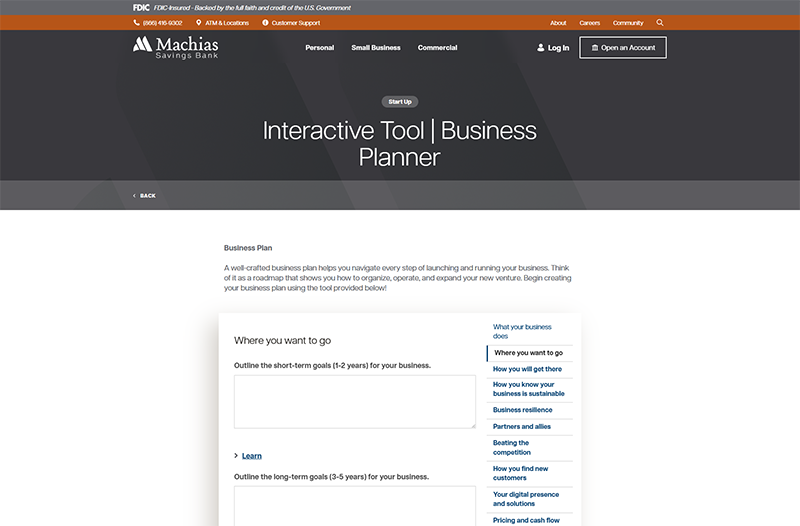The image size is (800, 526).
Task: Select 'How you know your business is sustainable'
Action: pos(529,389)
